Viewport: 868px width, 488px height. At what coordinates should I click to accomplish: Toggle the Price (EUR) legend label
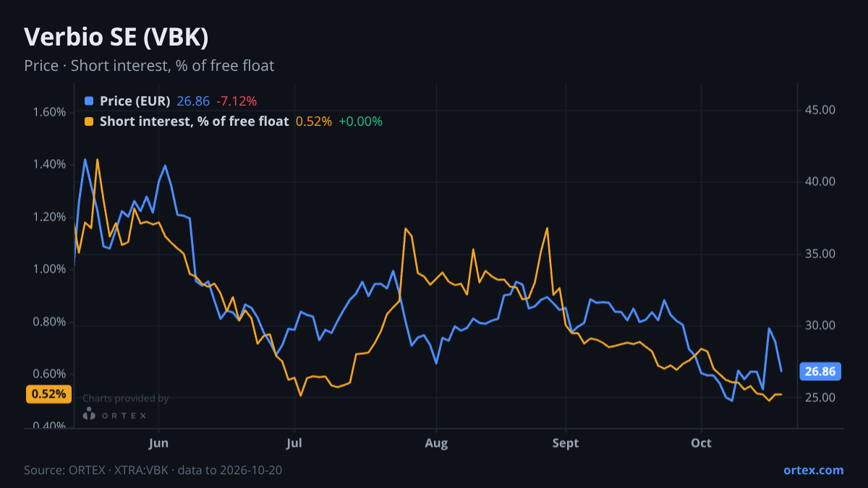click(x=135, y=101)
